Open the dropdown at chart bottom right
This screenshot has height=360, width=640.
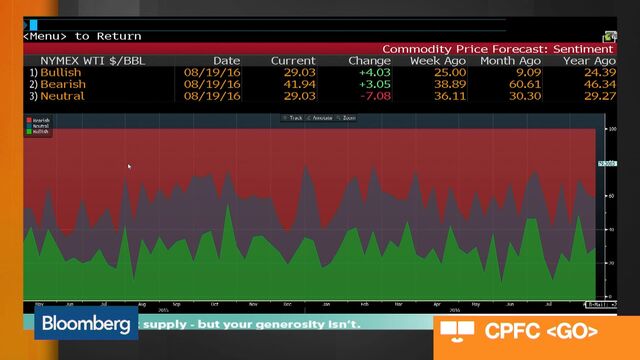(x=602, y=304)
